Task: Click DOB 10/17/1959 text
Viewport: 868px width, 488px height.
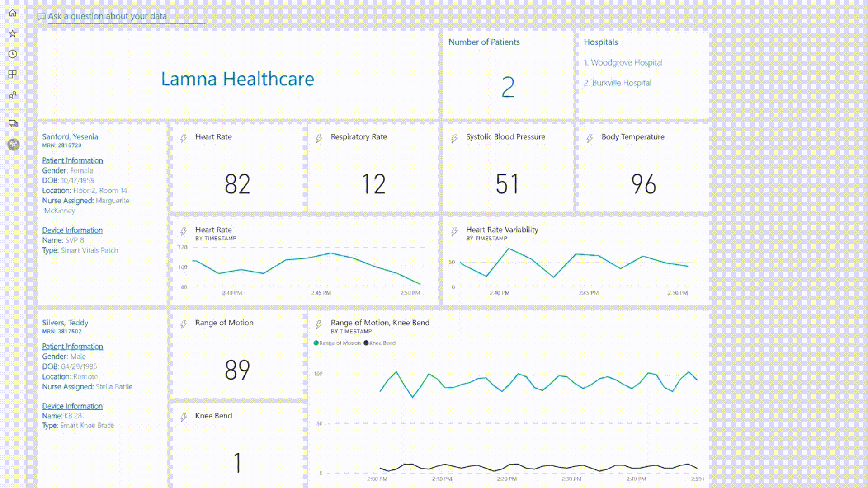Action: (68, 180)
